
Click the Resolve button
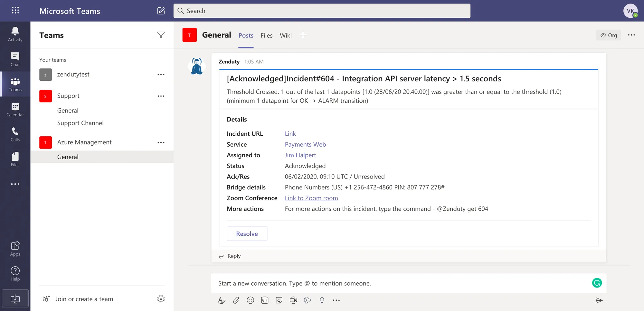tap(247, 234)
